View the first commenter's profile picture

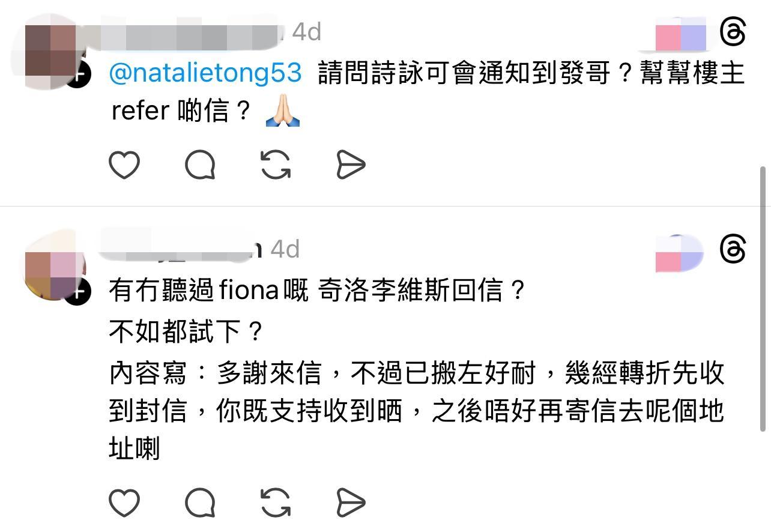tap(50, 50)
